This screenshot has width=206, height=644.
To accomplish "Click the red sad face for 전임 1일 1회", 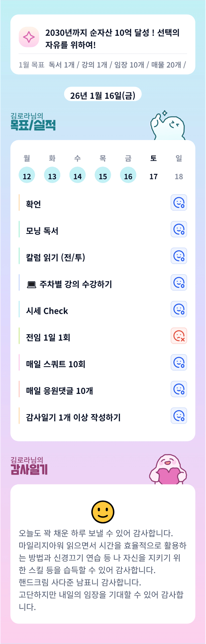I will (179, 336).
